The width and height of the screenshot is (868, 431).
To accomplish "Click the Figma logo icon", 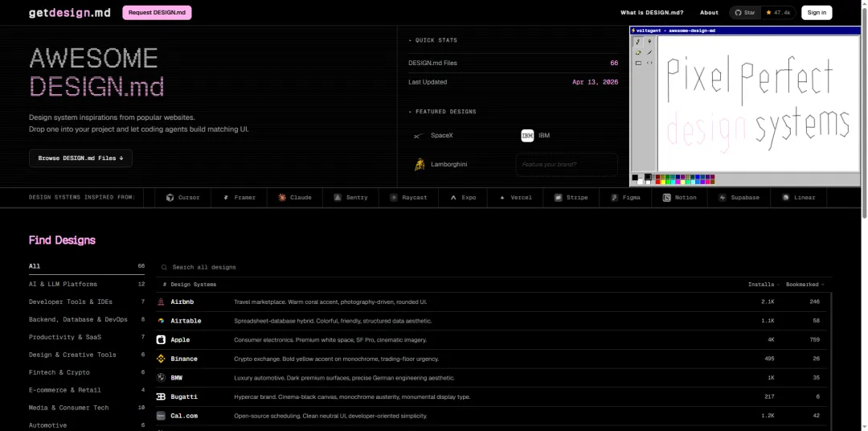I will coord(614,197).
